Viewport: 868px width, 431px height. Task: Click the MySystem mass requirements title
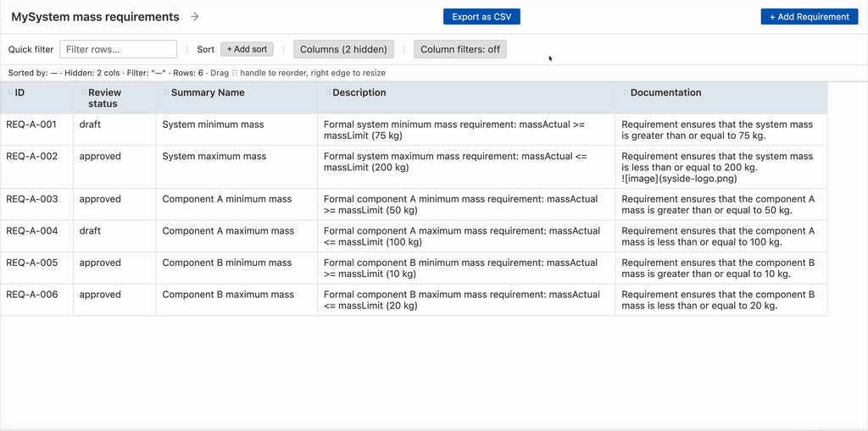coord(95,17)
